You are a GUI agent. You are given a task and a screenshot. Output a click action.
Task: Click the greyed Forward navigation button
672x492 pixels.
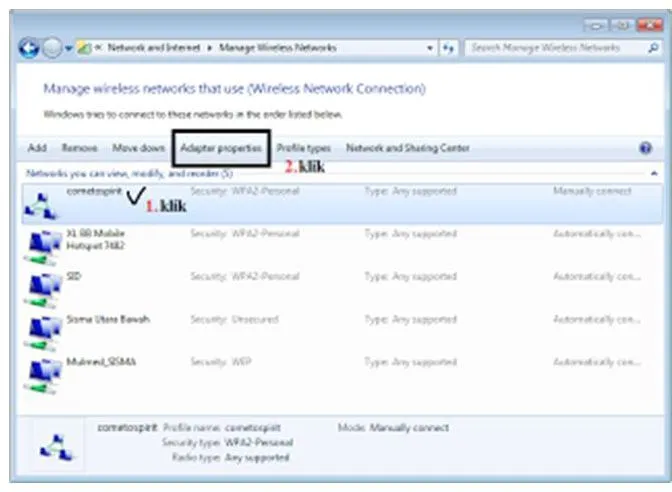coord(52,48)
